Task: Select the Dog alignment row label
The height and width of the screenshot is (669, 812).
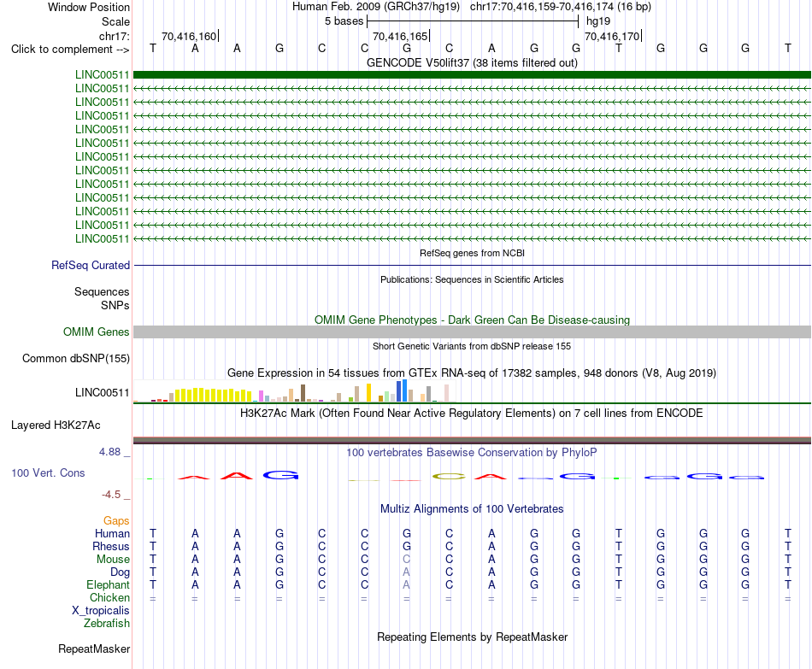Action: [x=120, y=572]
